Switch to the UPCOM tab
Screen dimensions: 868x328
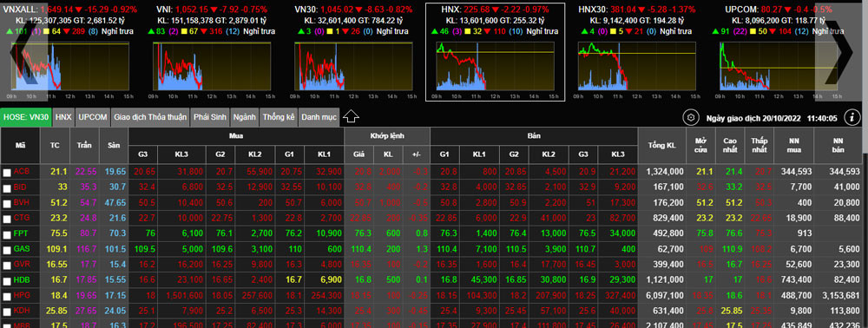pyautogui.click(x=93, y=117)
